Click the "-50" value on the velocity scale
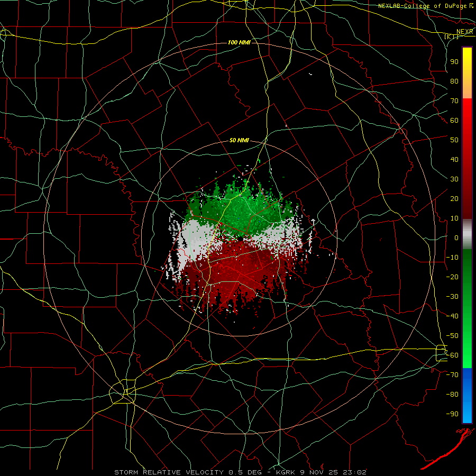The height and width of the screenshot is (476, 476). click(x=452, y=336)
